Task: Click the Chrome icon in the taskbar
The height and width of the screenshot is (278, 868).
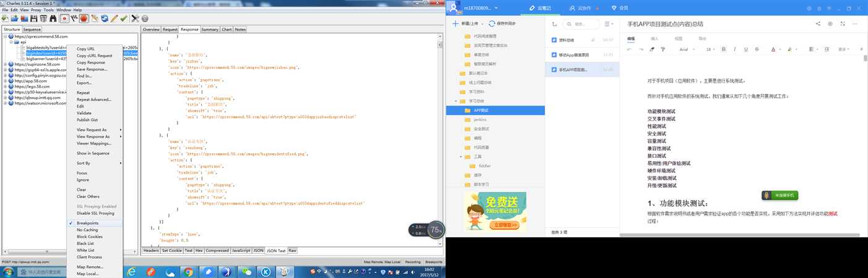Action: [188, 271]
